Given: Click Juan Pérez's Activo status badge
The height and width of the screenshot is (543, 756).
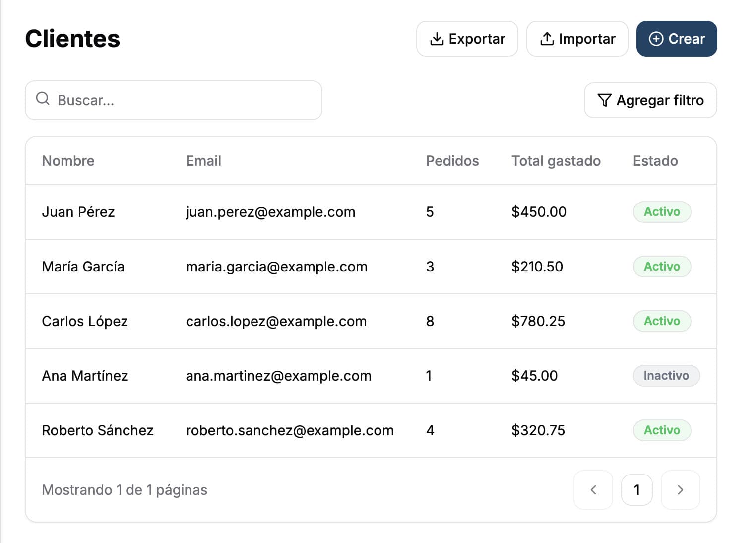Looking at the screenshot, I should click(x=661, y=212).
